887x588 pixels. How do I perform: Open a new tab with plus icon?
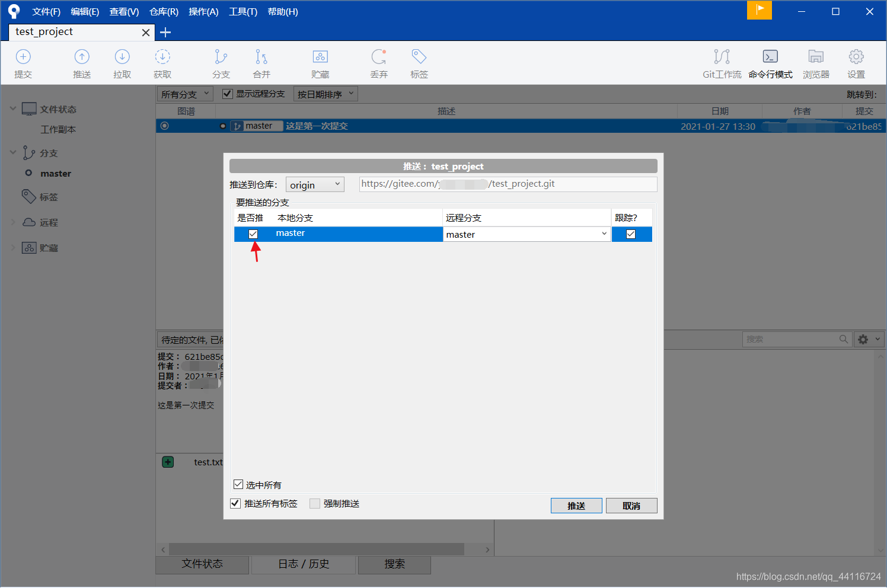coord(165,33)
